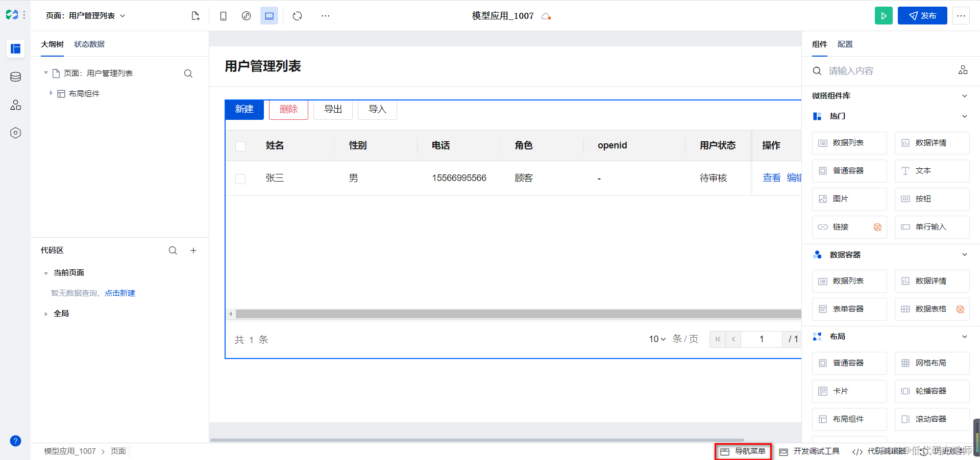The width and height of the screenshot is (980, 460).
Task: Collapse the 热门 component group
Action: point(965,116)
